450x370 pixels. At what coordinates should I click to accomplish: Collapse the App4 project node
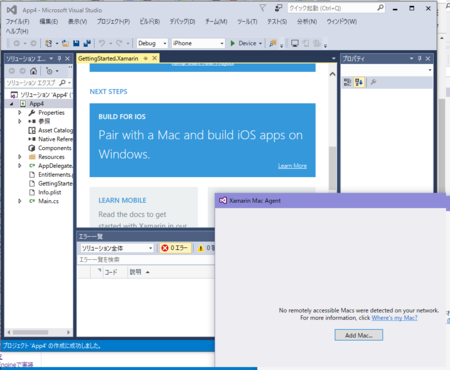point(12,104)
